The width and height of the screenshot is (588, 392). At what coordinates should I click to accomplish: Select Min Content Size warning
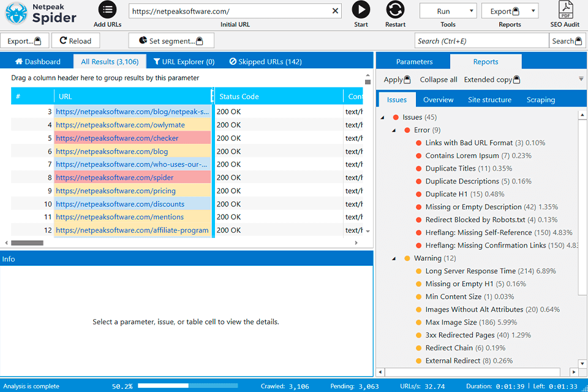[470, 296]
